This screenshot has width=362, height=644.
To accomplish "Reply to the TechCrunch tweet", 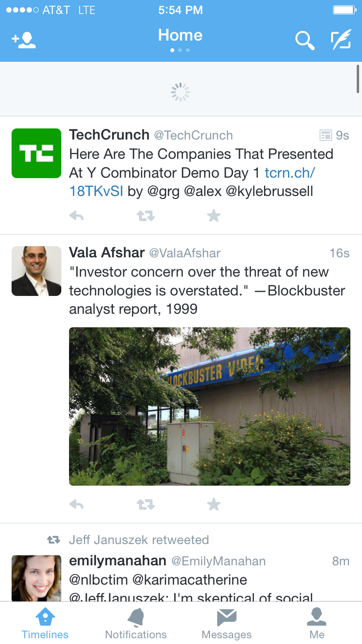I will point(76,216).
